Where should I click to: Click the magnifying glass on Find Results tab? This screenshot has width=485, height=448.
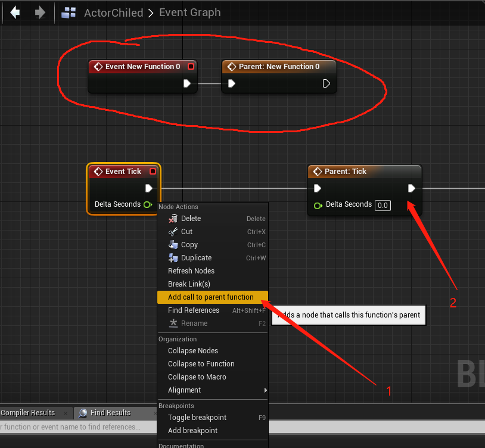coord(80,412)
